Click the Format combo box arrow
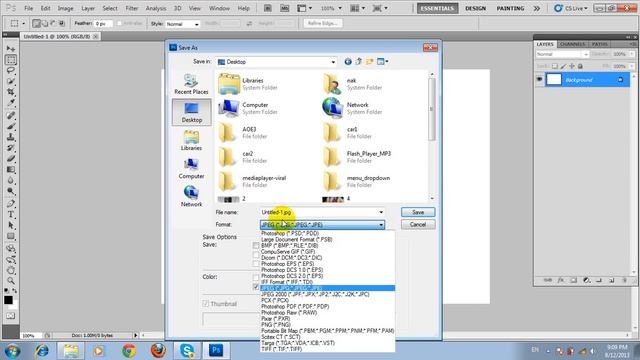Image resolution: width=640 pixels, height=360 pixels. point(381,224)
